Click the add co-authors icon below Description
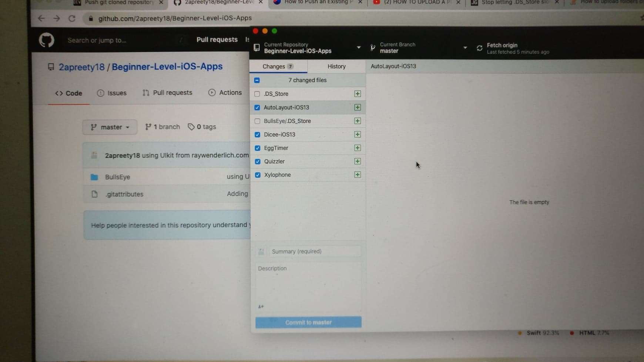 261,307
